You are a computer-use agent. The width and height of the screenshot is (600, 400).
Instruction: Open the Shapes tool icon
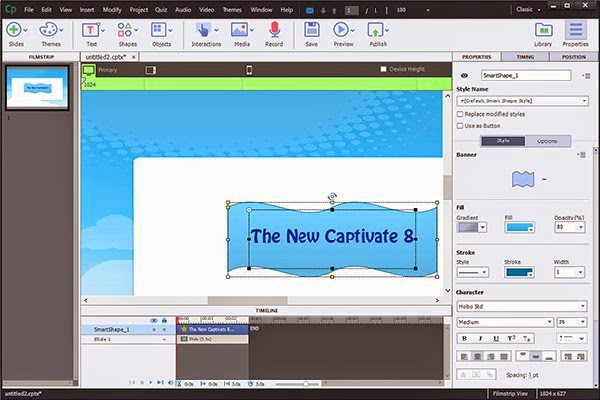[125, 30]
